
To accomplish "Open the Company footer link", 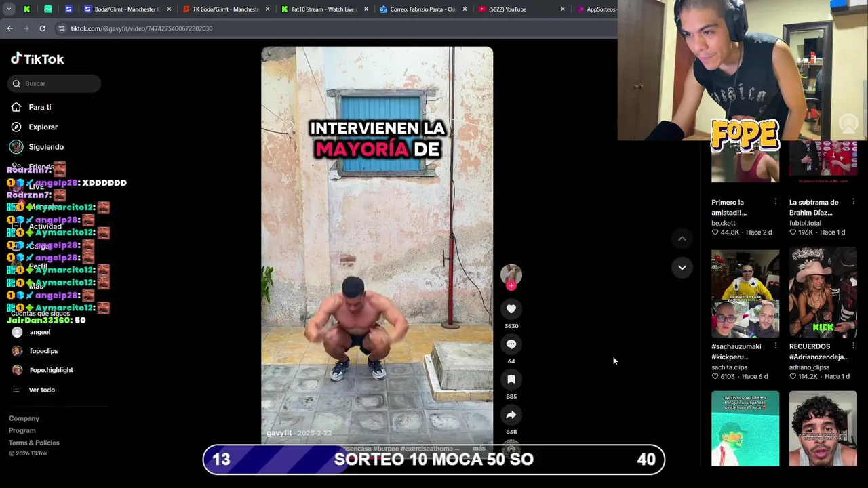I will pyautogui.click(x=24, y=418).
